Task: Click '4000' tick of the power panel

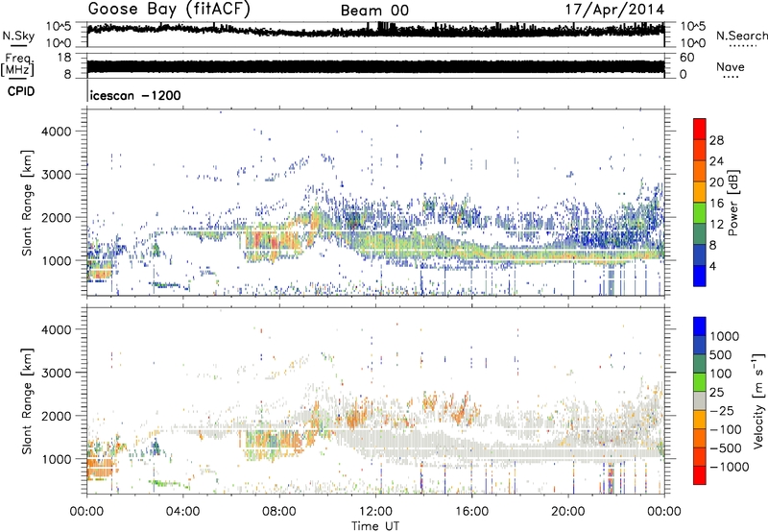Action: coord(57,132)
